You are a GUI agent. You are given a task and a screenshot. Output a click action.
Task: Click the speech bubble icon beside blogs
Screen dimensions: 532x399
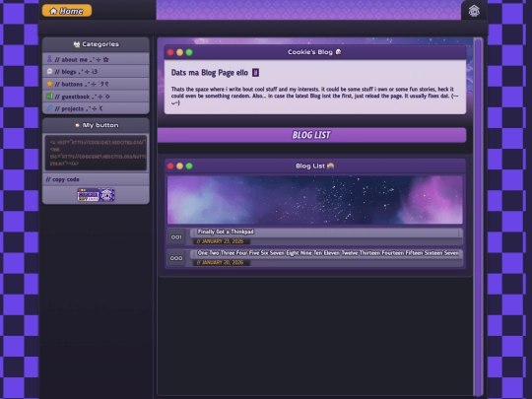[x=49, y=71]
